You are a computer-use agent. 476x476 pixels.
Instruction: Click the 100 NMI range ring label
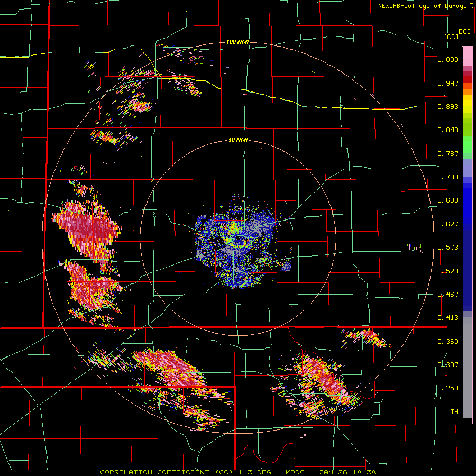pos(237,42)
